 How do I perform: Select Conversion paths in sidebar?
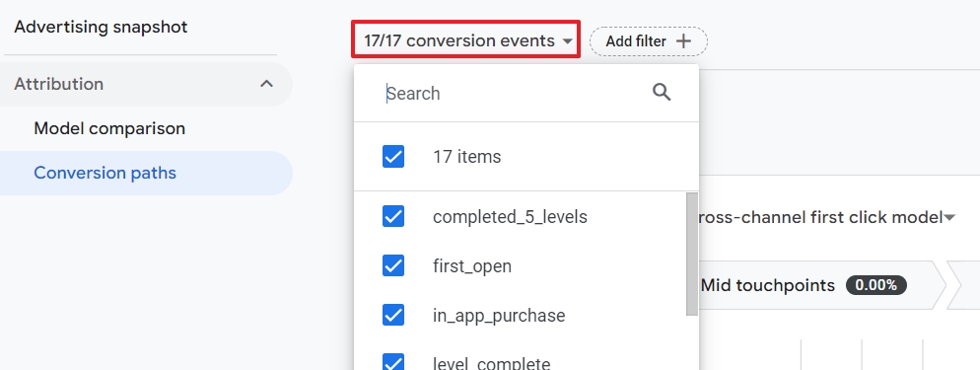click(x=105, y=173)
